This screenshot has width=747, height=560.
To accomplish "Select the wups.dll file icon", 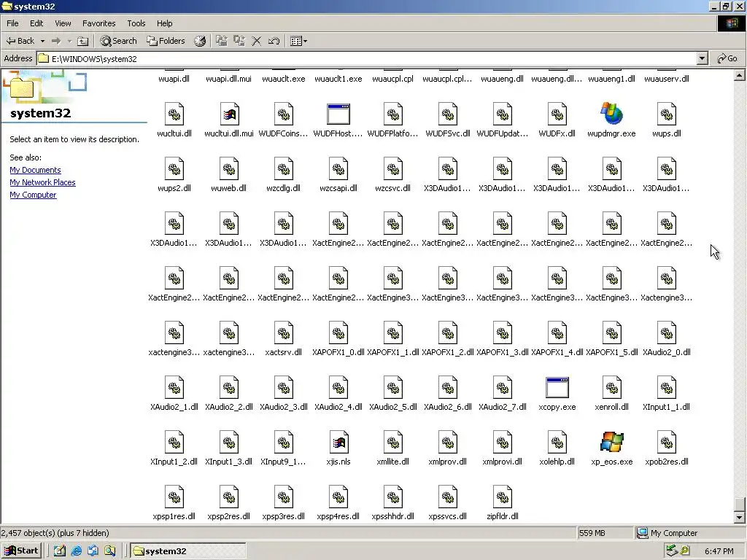I will point(667,114).
